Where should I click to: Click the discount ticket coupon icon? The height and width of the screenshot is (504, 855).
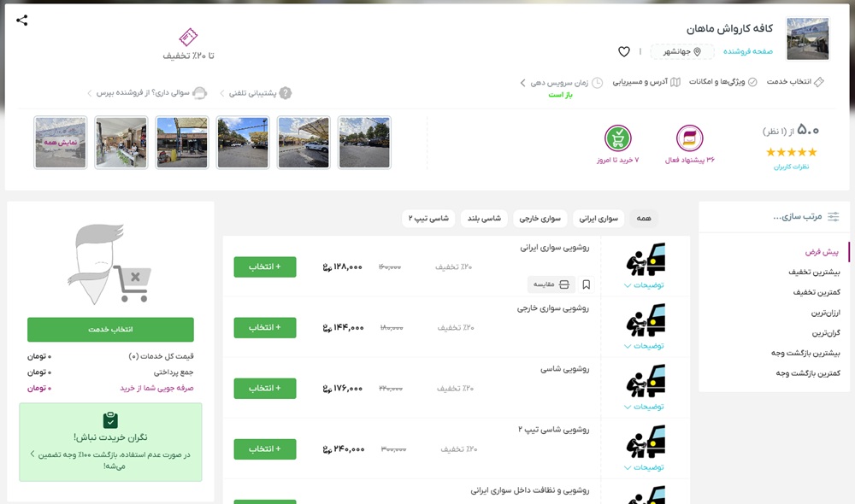pyautogui.click(x=188, y=37)
